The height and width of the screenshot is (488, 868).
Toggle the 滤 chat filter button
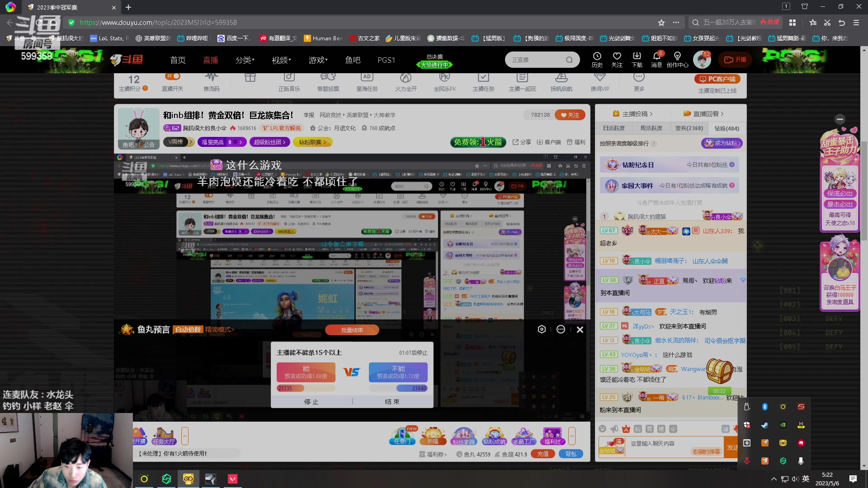point(725,429)
